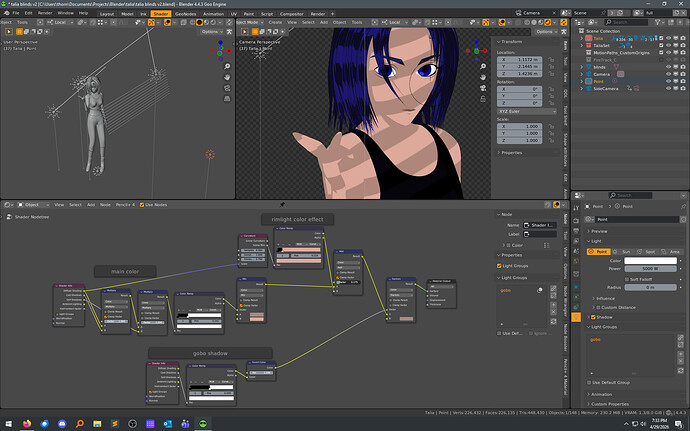Toggle the Shadow checkbox
The image size is (690, 431).
pos(593,317)
